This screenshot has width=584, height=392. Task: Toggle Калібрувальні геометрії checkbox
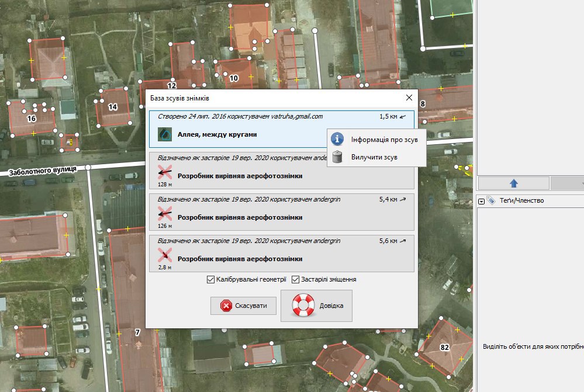tap(210, 279)
